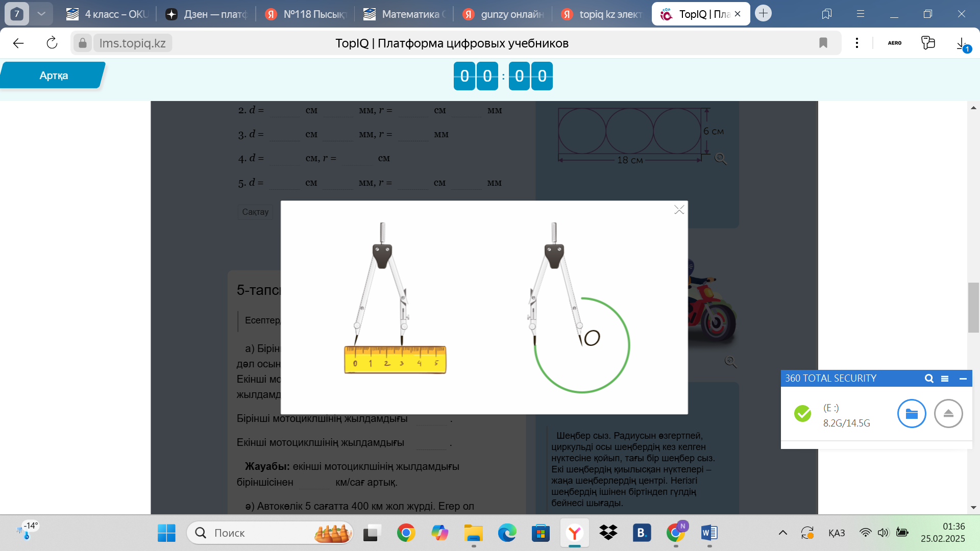Screen dimensions: 980x551
Task: Switch to №118 Пысықтау tab
Action: point(306,14)
